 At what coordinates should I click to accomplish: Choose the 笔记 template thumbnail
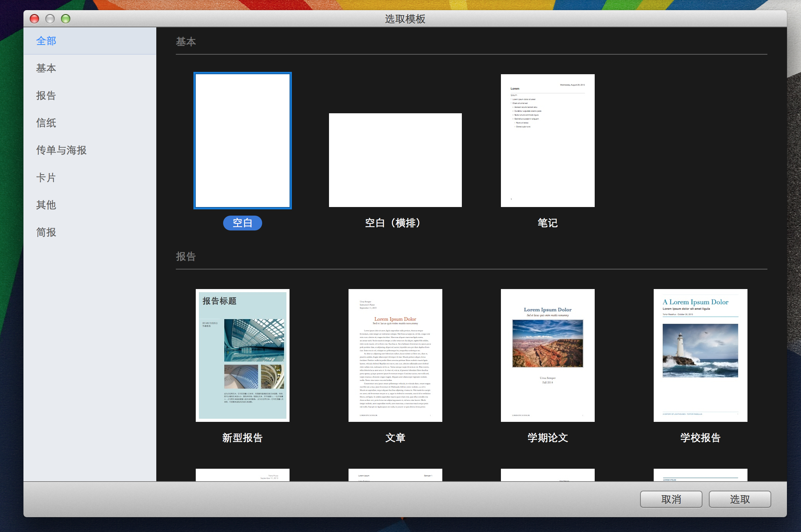click(x=548, y=141)
